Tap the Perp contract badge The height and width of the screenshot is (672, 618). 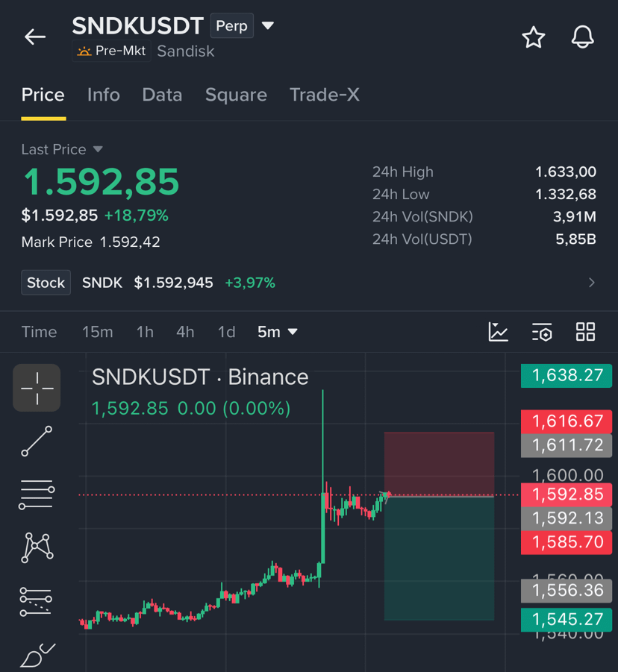pos(231,25)
